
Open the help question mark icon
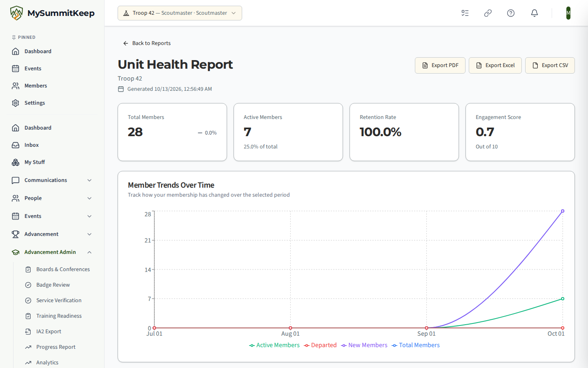511,13
